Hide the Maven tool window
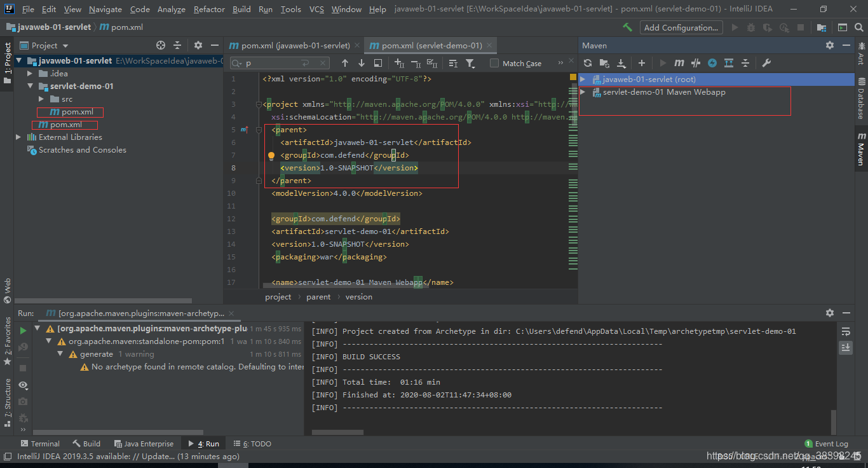Viewport: 868px width, 468px height. click(x=846, y=45)
